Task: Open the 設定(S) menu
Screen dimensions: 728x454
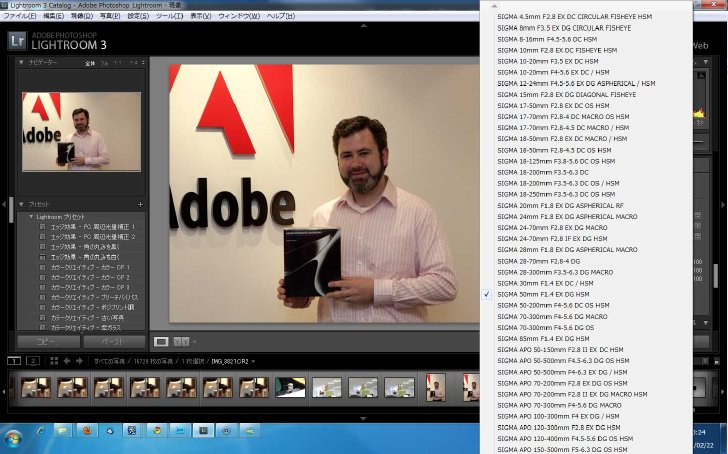Action: click(x=138, y=16)
